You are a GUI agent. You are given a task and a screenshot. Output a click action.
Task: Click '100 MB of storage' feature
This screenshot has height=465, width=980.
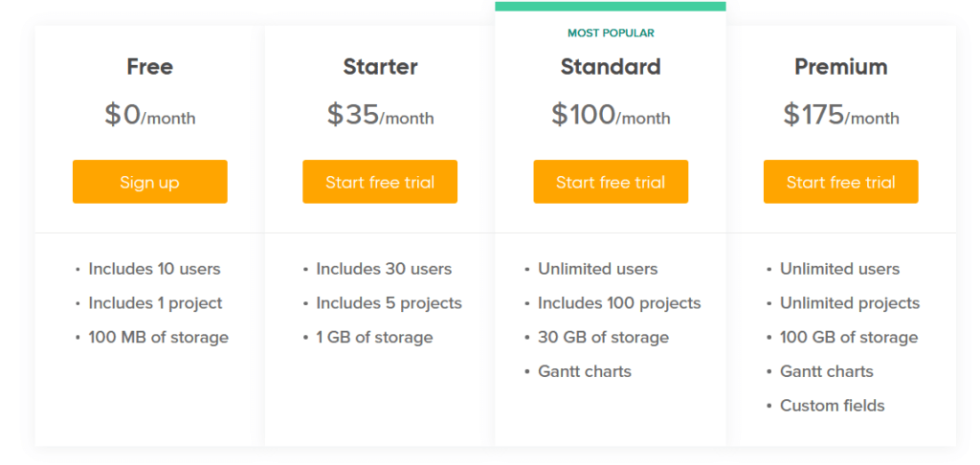tap(158, 337)
